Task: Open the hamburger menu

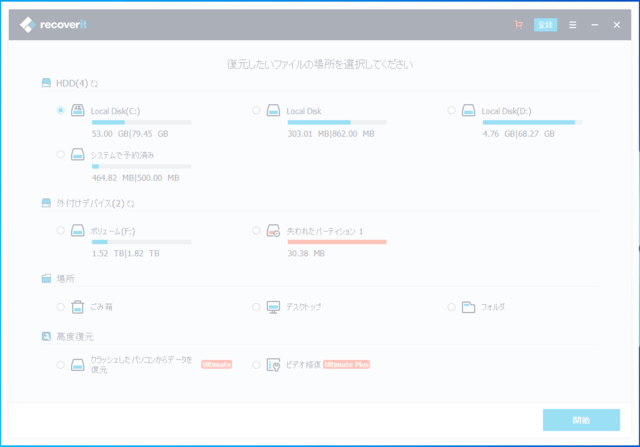Action: point(573,25)
